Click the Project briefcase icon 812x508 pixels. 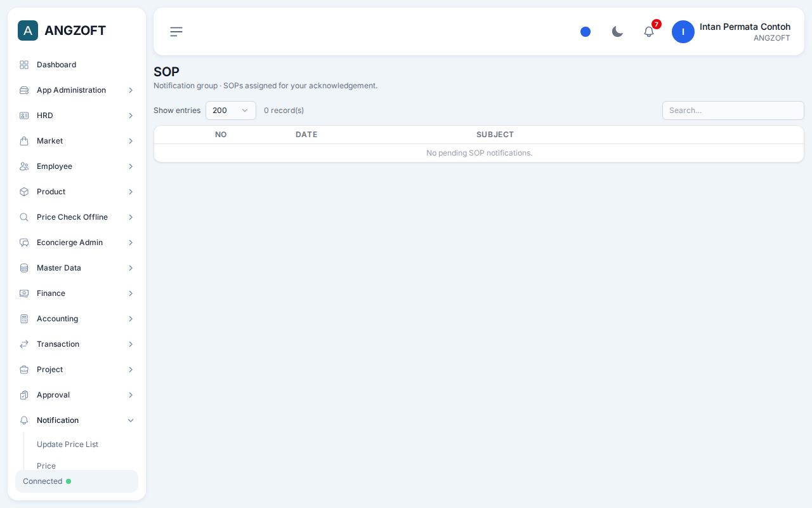24,370
